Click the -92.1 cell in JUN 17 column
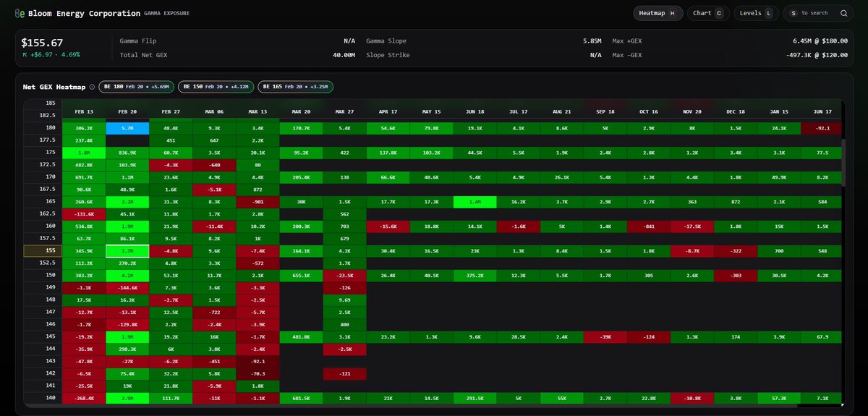The width and height of the screenshot is (868, 416). [x=822, y=127]
